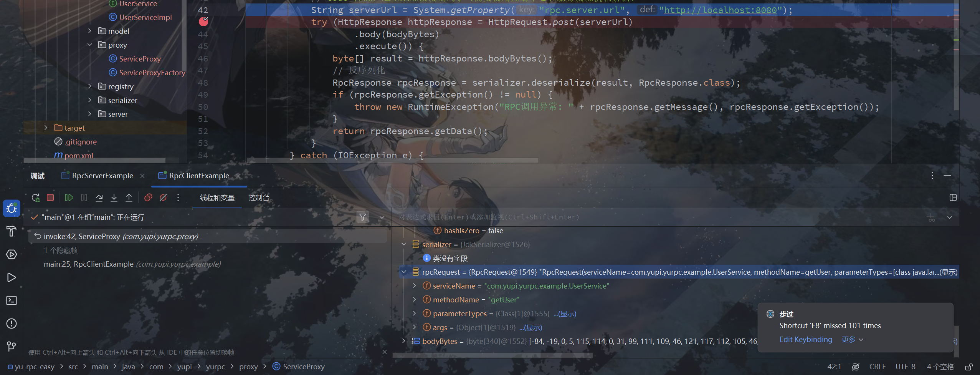Image resolution: width=980 pixels, height=375 pixels.
Task: Show full value of args
Action: pos(530,328)
